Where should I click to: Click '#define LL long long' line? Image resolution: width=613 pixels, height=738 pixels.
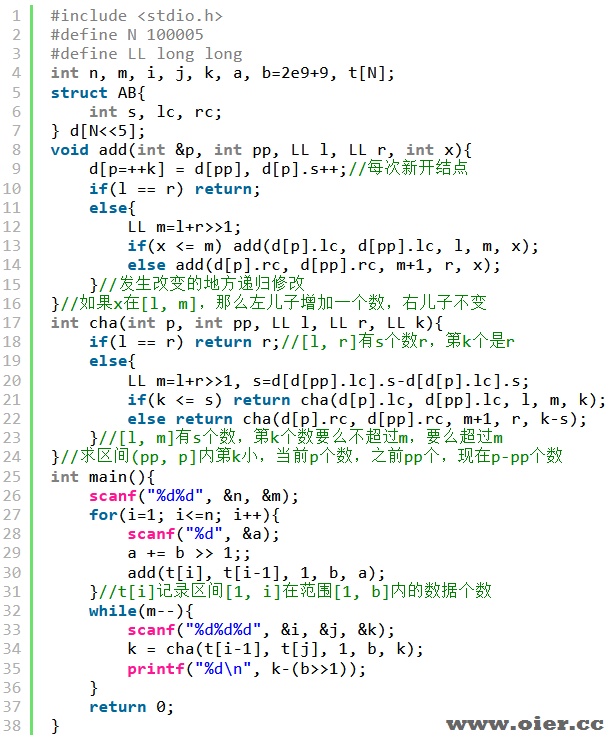[x=146, y=54]
